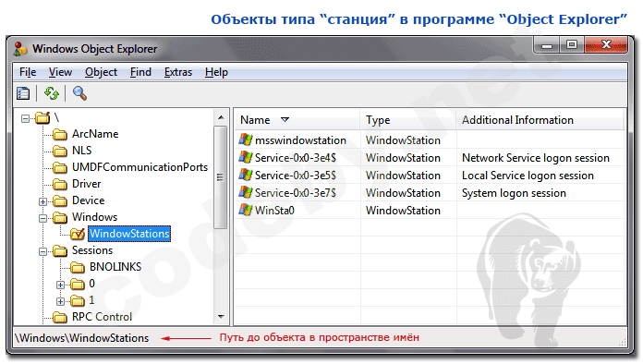Screen dimensions: 643x364
Task: Click the Local Service logon session cell
Action: [x=528, y=176]
